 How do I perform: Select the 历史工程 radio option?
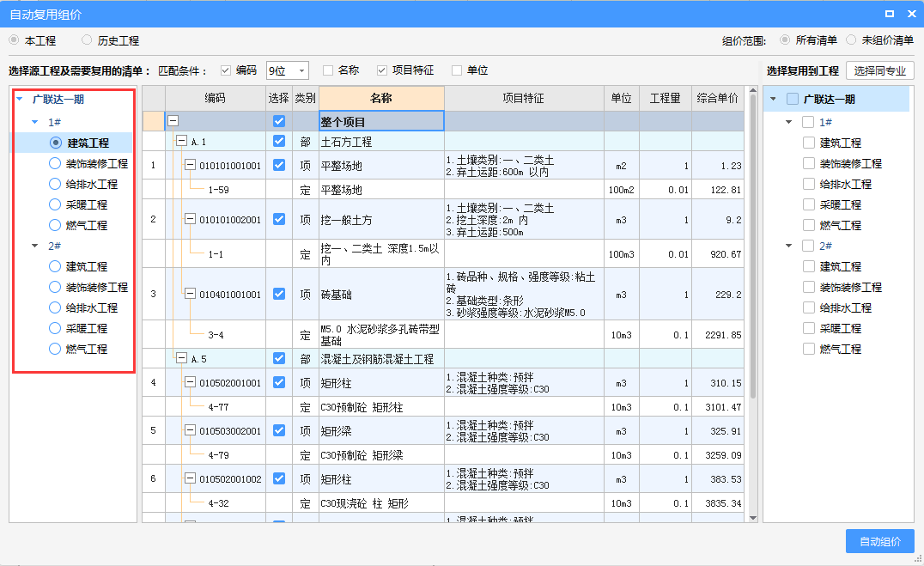pos(87,40)
